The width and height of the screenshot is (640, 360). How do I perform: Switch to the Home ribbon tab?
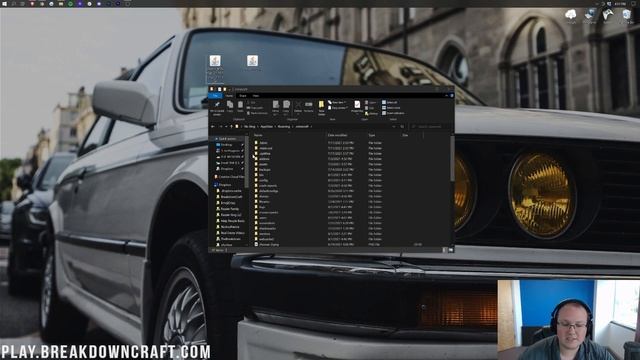click(x=229, y=96)
